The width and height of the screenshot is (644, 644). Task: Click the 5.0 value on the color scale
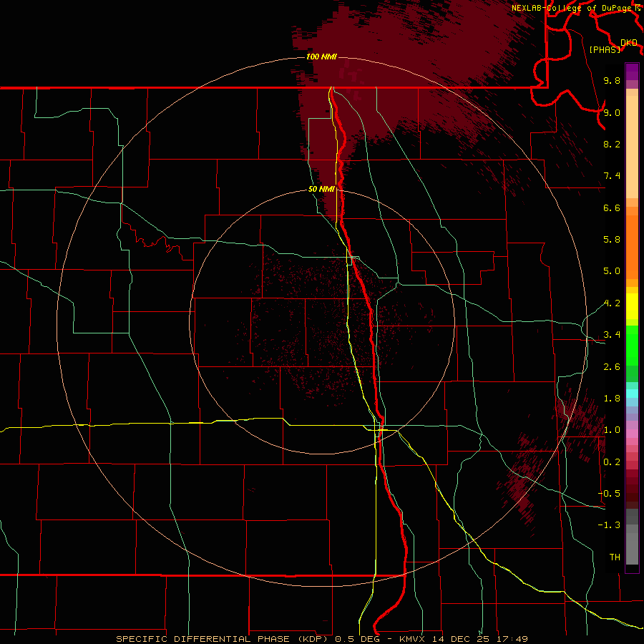pyautogui.click(x=612, y=271)
